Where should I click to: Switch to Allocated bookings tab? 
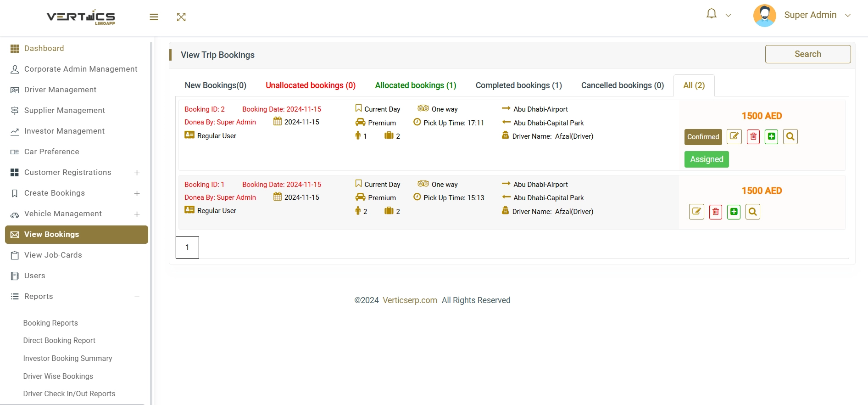(415, 85)
